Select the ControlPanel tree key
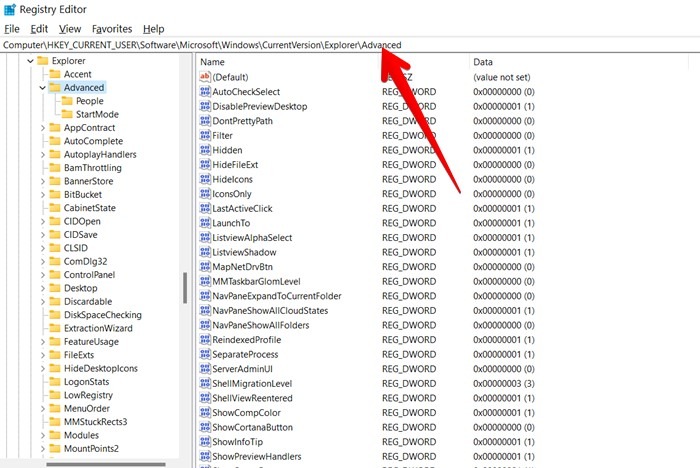This screenshot has width=700, height=468. tap(89, 275)
